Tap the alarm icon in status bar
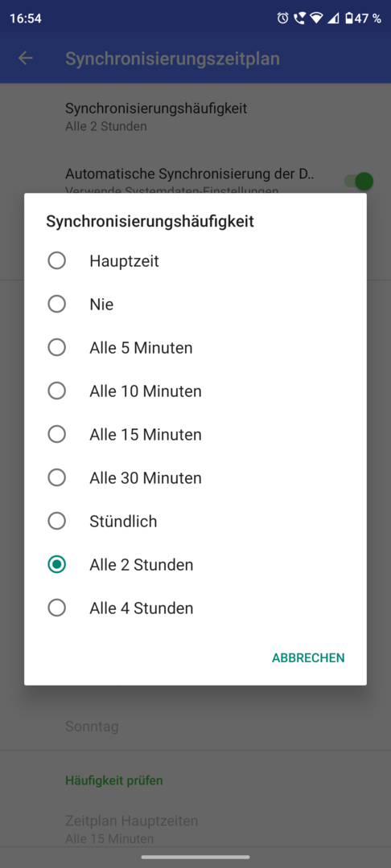The image size is (391, 868). (282, 18)
